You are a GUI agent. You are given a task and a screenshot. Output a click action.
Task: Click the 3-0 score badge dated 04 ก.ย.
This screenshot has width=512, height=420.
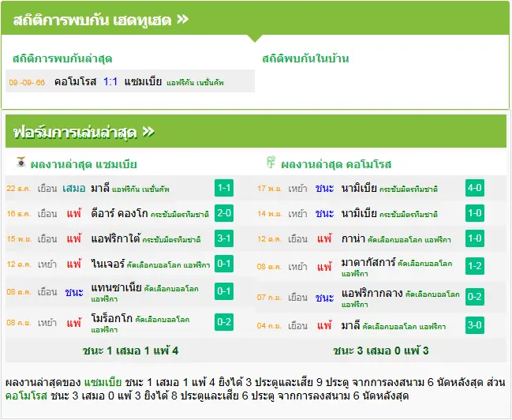[475, 325]
